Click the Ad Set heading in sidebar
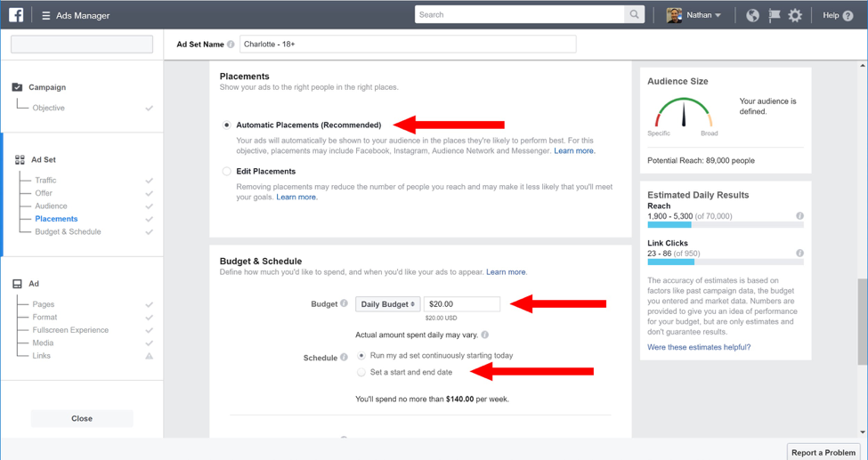Viewport: 868px width, 460px height. coord(44,159)
